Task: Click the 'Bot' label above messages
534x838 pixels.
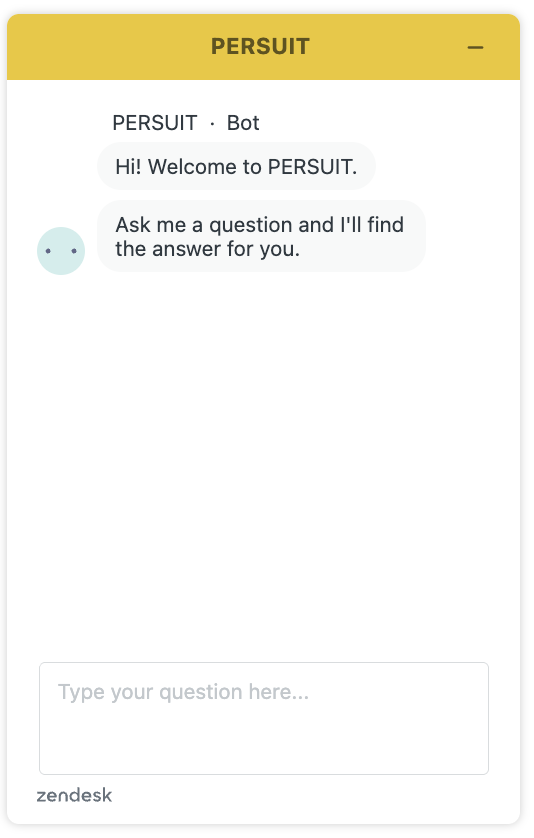Action: pos(243,123)
